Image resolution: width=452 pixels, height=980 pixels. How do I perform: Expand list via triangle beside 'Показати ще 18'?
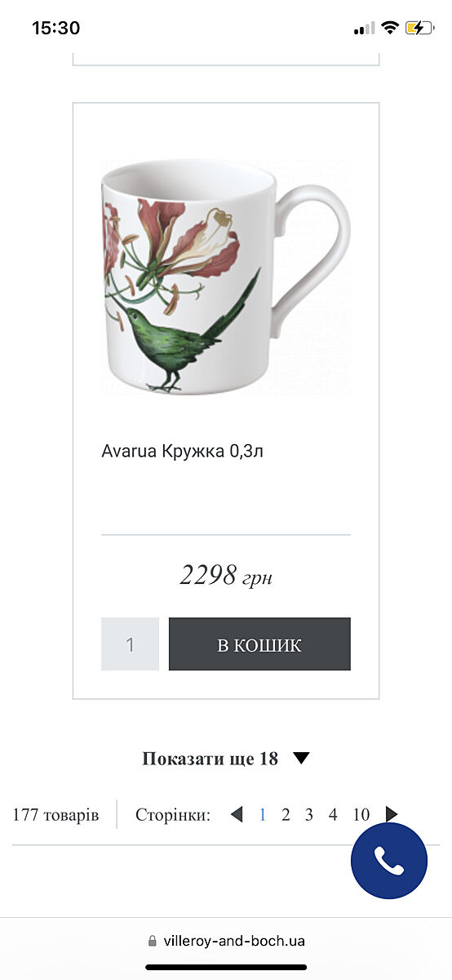301,759
